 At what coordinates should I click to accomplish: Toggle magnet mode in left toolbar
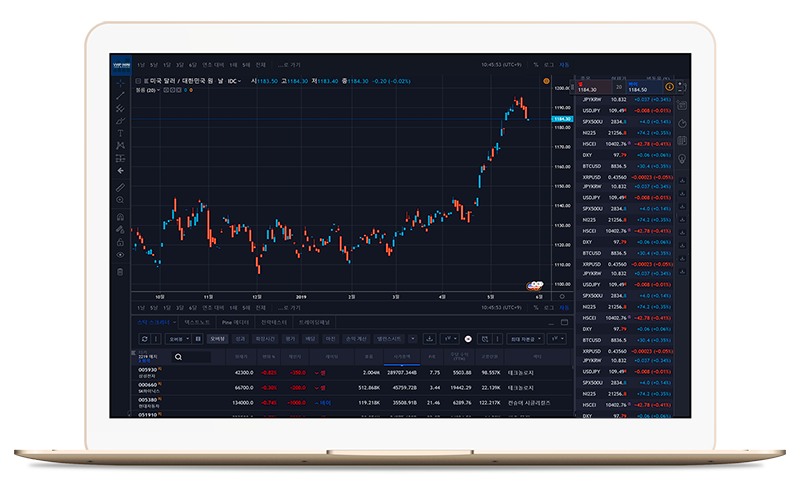click(x=120, y=217)
